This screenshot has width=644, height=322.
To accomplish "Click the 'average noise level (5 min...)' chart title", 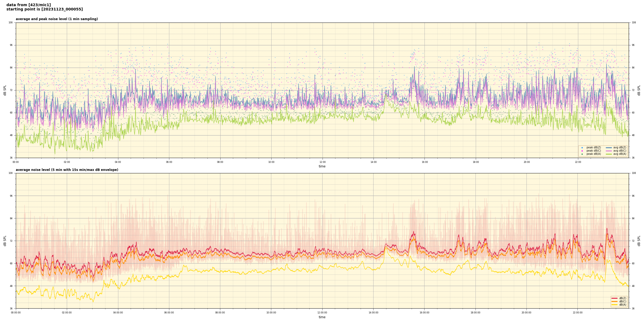I will click(67, 170).
